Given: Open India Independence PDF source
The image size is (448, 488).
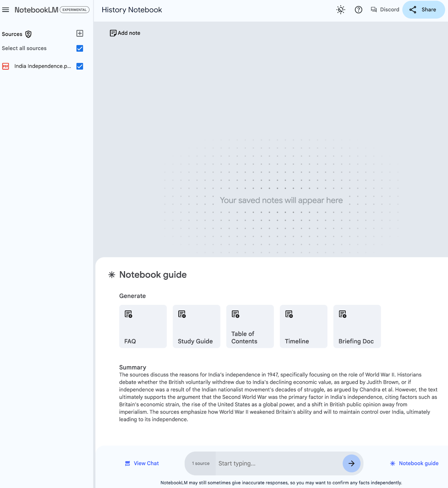Looking at the screenshot, I should point(42,66).
